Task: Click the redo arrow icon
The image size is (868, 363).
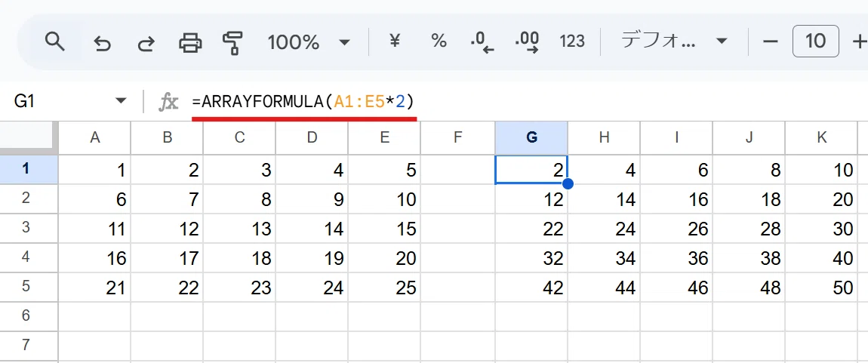Action: (146, 42)
